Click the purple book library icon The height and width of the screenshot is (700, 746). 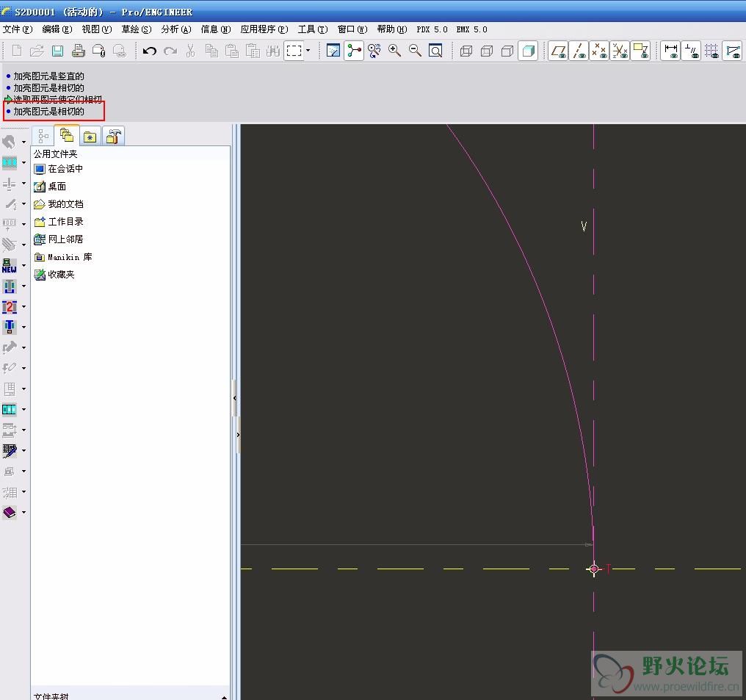9,513
